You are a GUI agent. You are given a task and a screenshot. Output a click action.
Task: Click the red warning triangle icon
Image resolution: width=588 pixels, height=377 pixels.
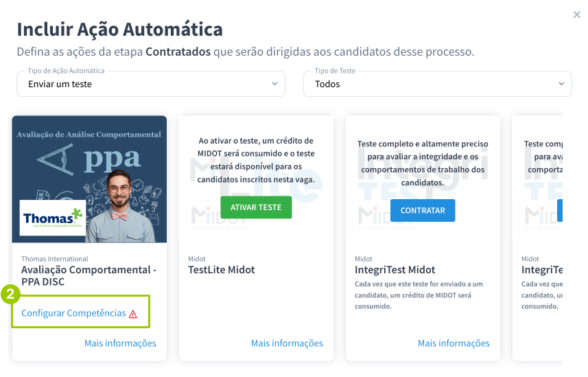(133, 314)
